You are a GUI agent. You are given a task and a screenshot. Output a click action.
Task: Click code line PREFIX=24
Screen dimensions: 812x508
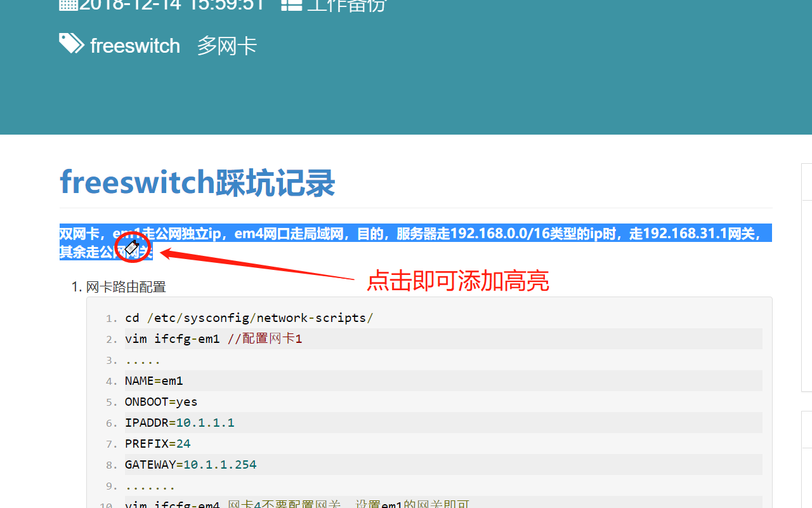158,444
